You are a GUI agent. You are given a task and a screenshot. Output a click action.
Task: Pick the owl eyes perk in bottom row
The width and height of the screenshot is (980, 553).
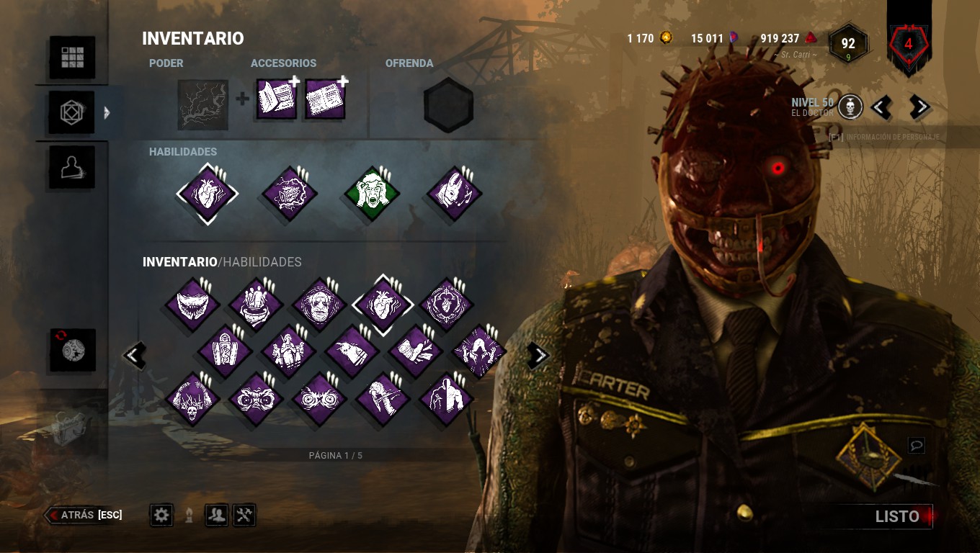[255, 399]
